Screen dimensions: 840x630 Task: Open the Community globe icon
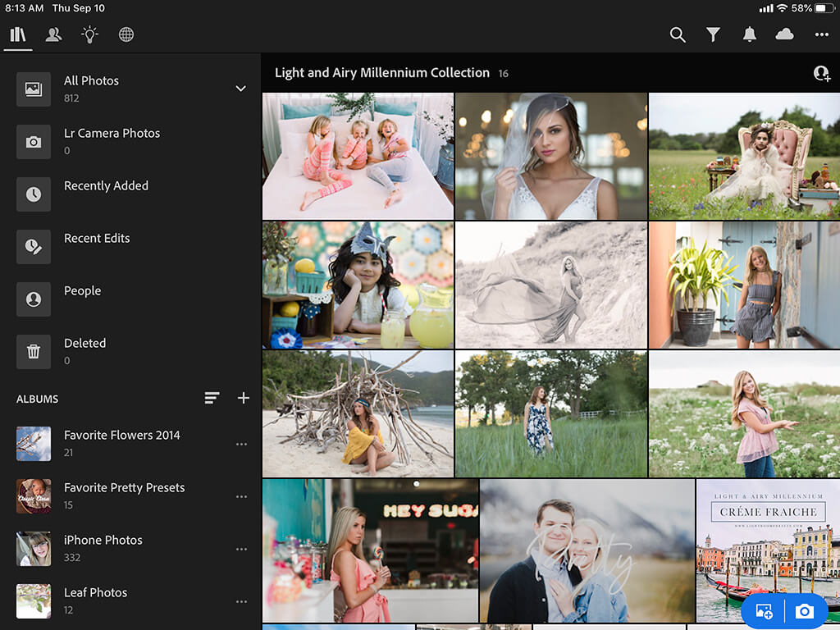click(x=126, y=34)
